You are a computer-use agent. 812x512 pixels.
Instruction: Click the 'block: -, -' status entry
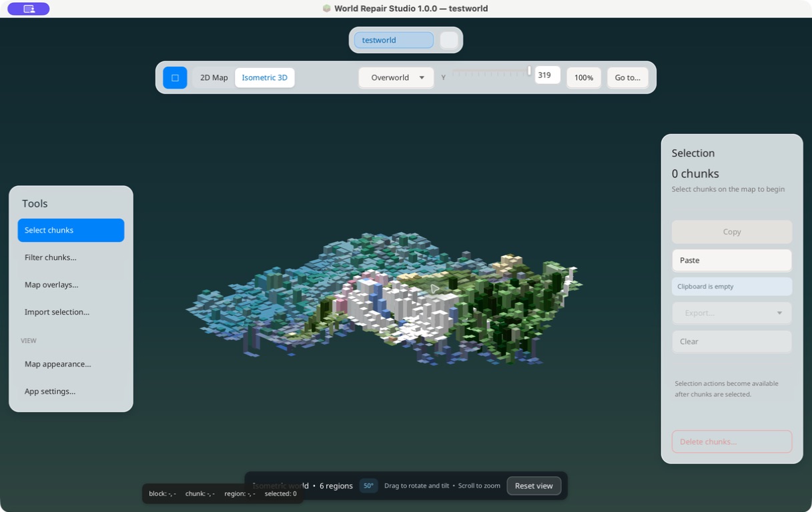pos(162,494)
